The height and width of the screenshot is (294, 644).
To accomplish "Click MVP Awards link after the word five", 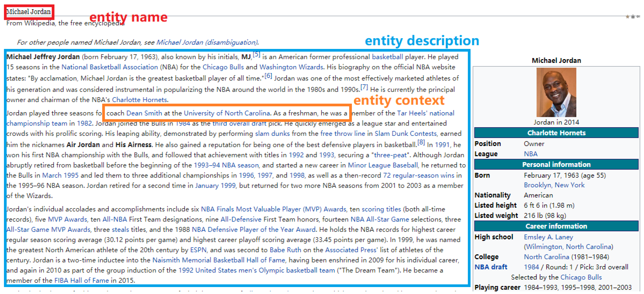I will coord(67,219).
